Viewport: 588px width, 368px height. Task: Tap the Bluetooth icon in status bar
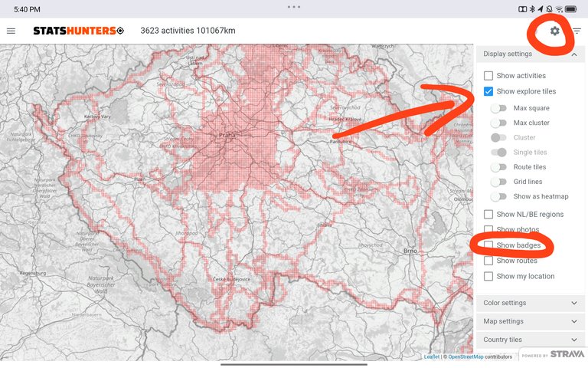click(x=532, y=8)
